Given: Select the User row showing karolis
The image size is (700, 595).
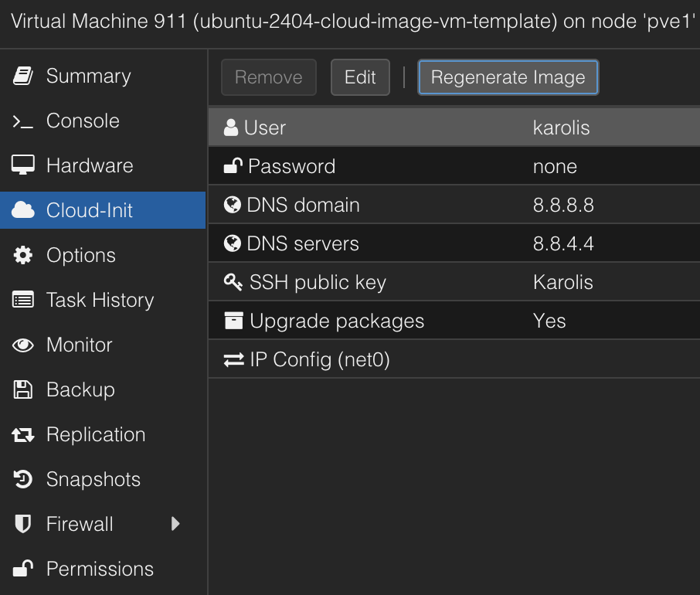Looking at the screenshot, I should [454, 127].
